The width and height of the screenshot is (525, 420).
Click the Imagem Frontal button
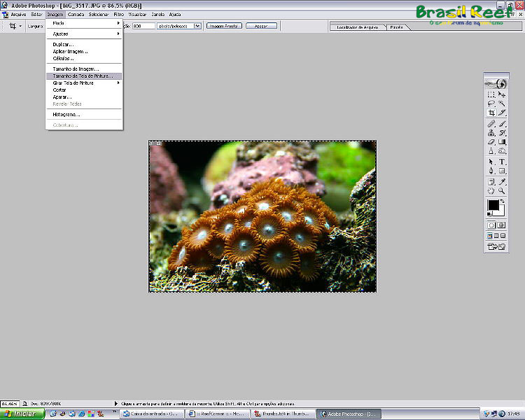(223, 26)
